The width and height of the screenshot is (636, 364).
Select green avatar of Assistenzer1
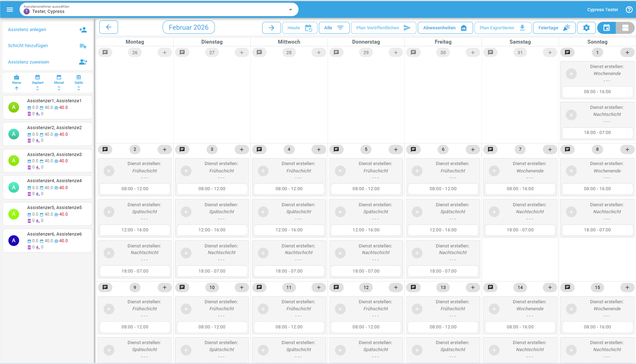14,107
